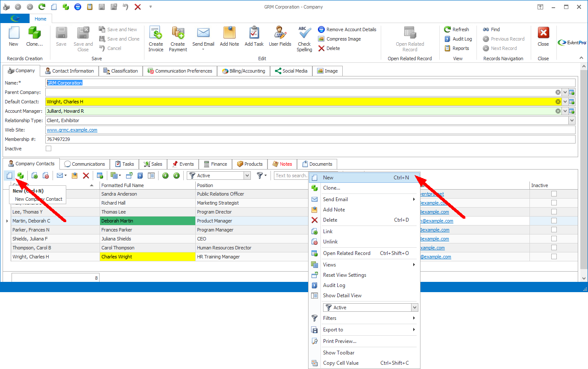Screen dimensions: 588x369
Task: Click the Create Invoice ribbon icon
Action: (x=156, y=33)
